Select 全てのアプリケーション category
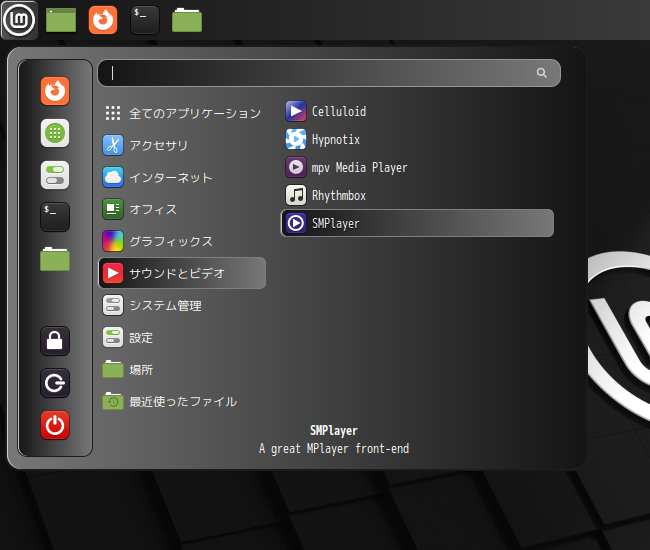 point(182,113)
